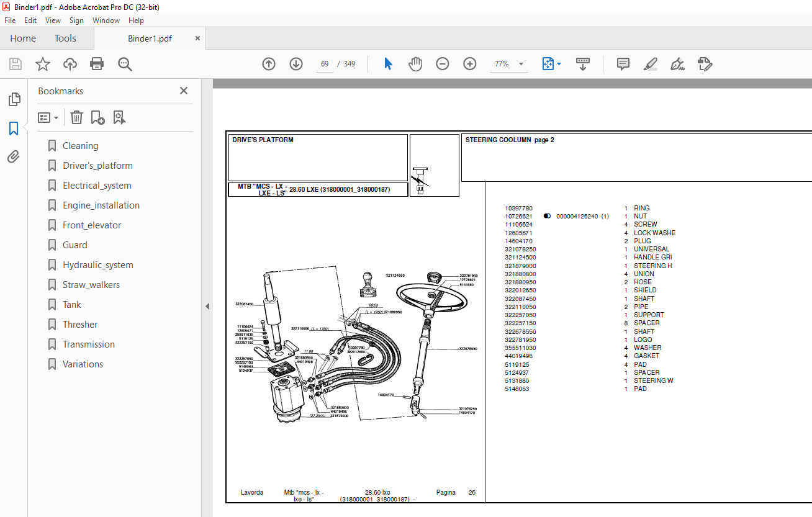Toggle bookmarks panel from sidebar icon
Image resolution: width=812 pixels, height=517 pixels.
pyautogui.click(x=14, y=128)
